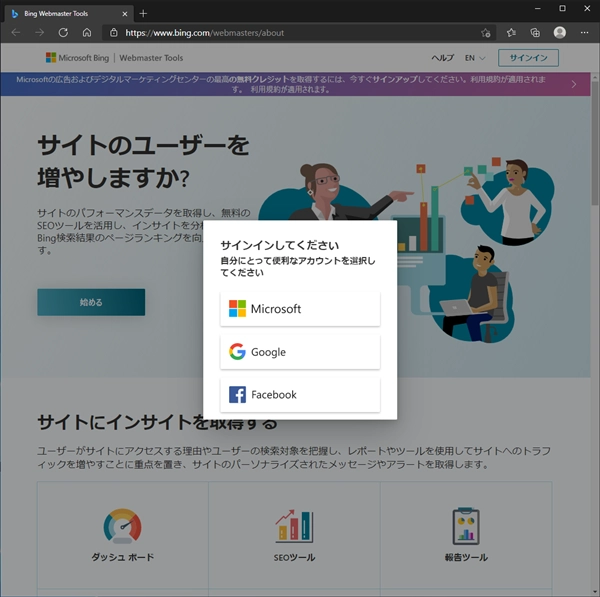Add this page to favorites star
The width and height of the screenshot is (600, 597).
coord(486,33)
